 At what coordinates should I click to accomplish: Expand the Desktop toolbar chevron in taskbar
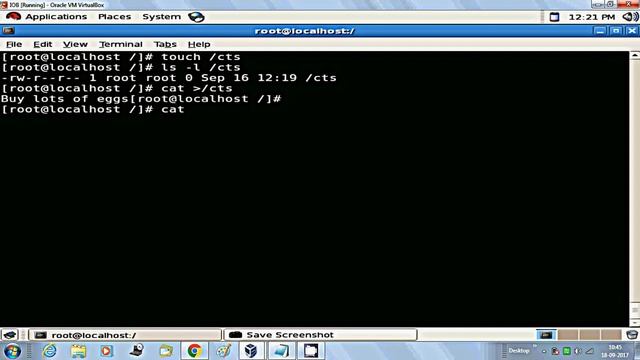click(535, 347)
